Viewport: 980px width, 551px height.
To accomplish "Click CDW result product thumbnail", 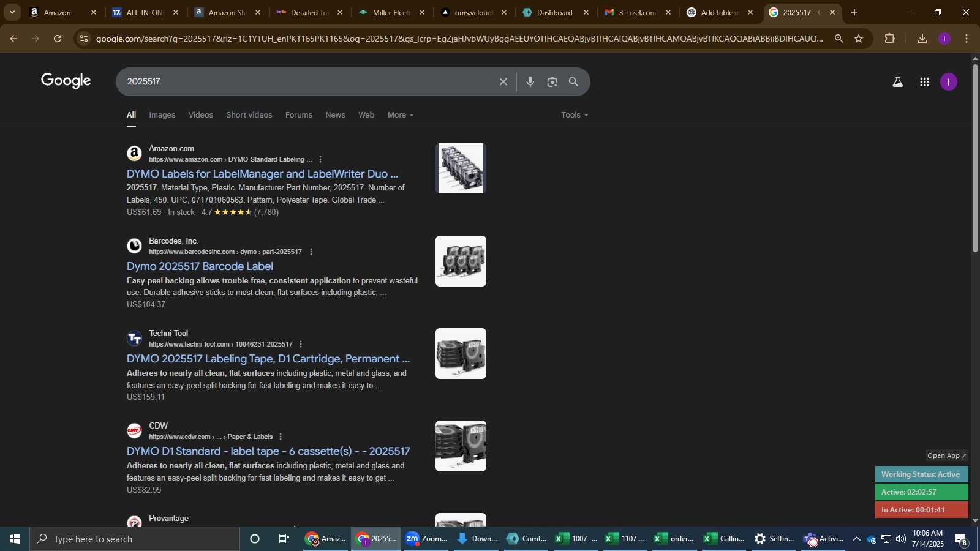I will point(461,446).
